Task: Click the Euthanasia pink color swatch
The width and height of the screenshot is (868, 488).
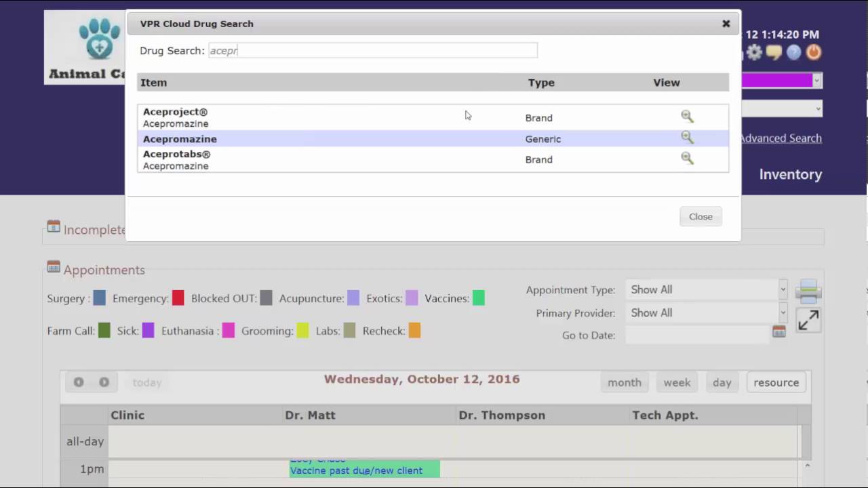Action: pyautogui.click(x=229, y=331)
